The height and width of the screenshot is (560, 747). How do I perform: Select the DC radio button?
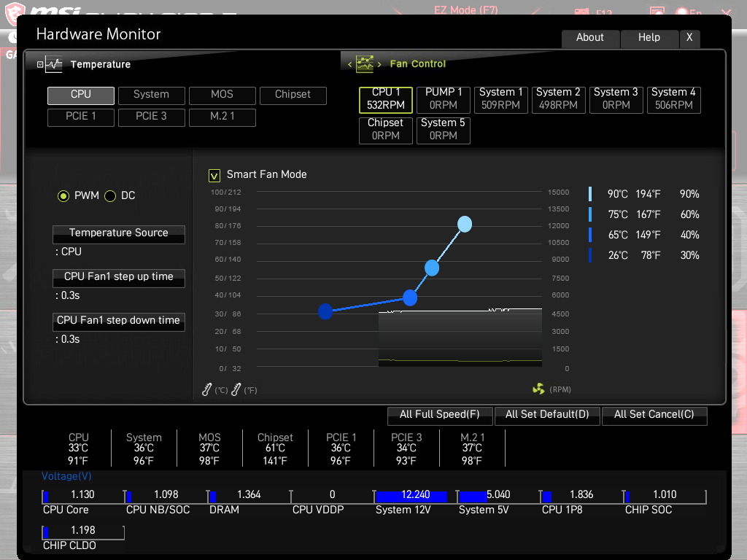point(110,195)
